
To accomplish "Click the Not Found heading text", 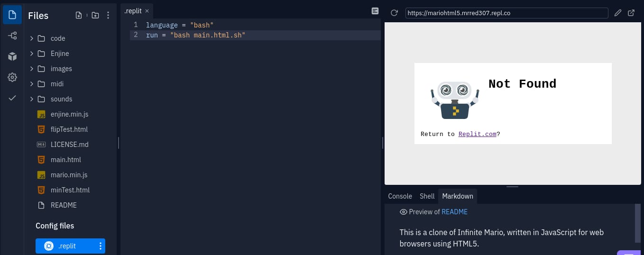I will [522, 84].
